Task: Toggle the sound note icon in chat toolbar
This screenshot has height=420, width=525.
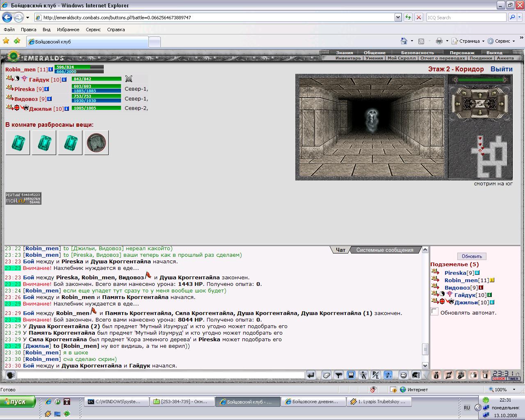Action: point(388,375)
